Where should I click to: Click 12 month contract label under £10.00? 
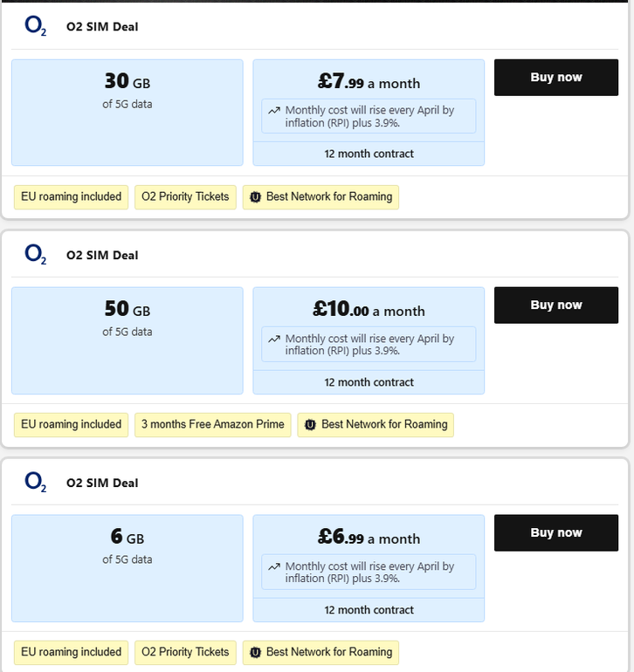tap(369, 382)
